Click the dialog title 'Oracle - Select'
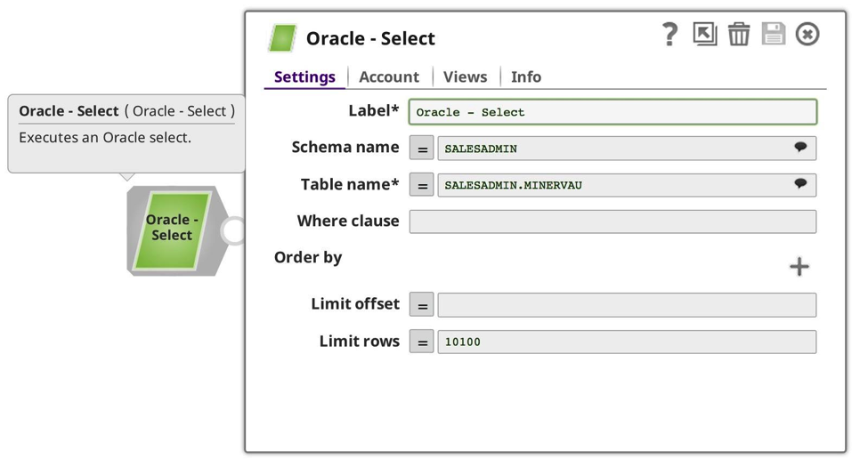 coord(370,38)
